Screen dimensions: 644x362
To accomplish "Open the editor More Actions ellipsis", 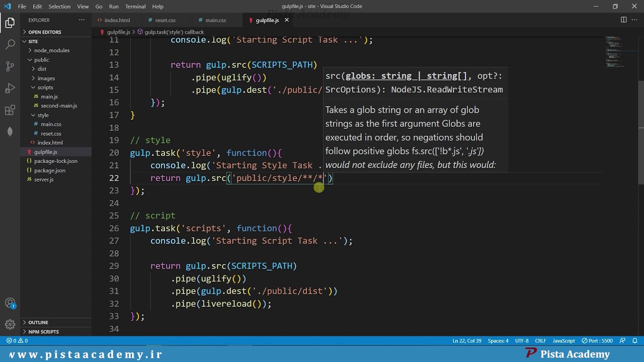I will 633,20.
